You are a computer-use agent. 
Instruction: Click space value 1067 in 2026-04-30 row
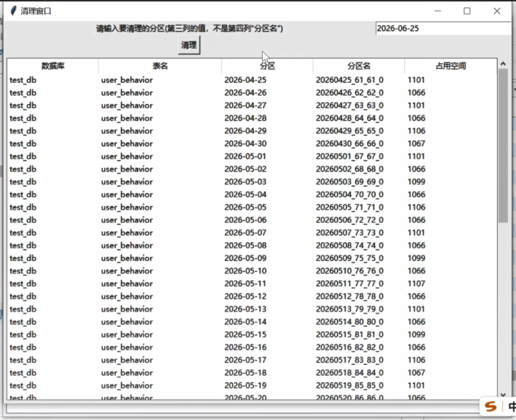pyautogui.click(x=416, y=144)
